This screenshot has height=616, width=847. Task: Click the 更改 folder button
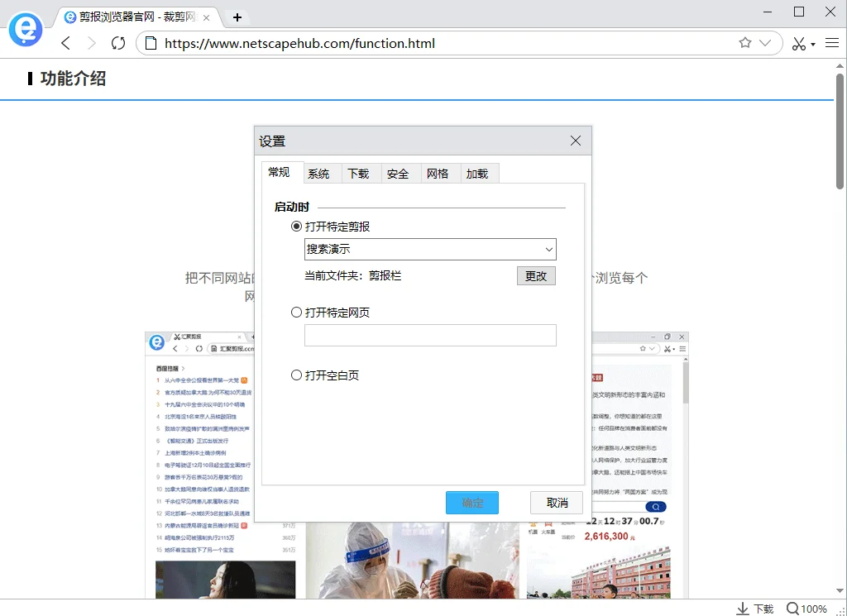click(x=536, y=276)
